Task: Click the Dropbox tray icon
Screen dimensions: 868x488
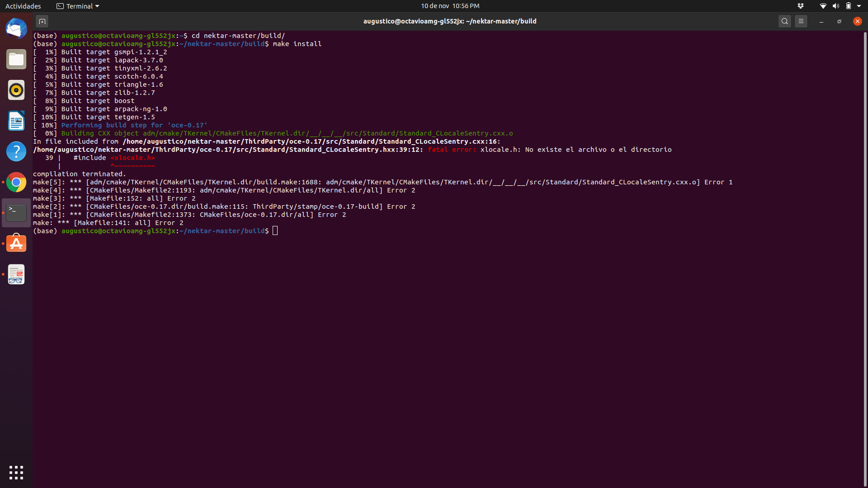Action: [801, 6]
